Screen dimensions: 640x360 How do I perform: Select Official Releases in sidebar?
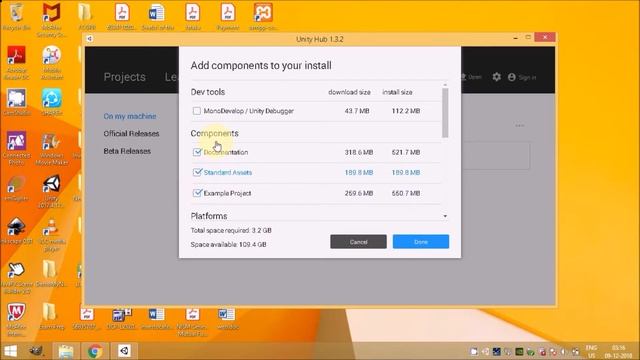pos(131,133)
